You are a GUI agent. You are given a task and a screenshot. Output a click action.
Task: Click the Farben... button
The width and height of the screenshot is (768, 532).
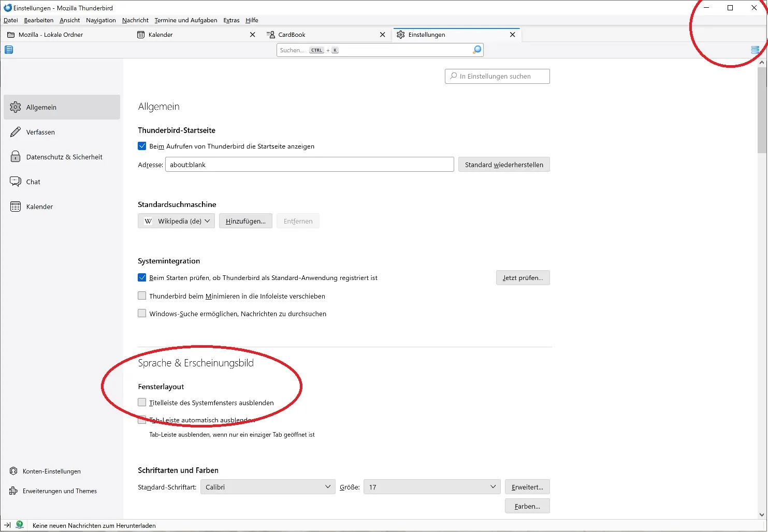[x=527, y=506]
